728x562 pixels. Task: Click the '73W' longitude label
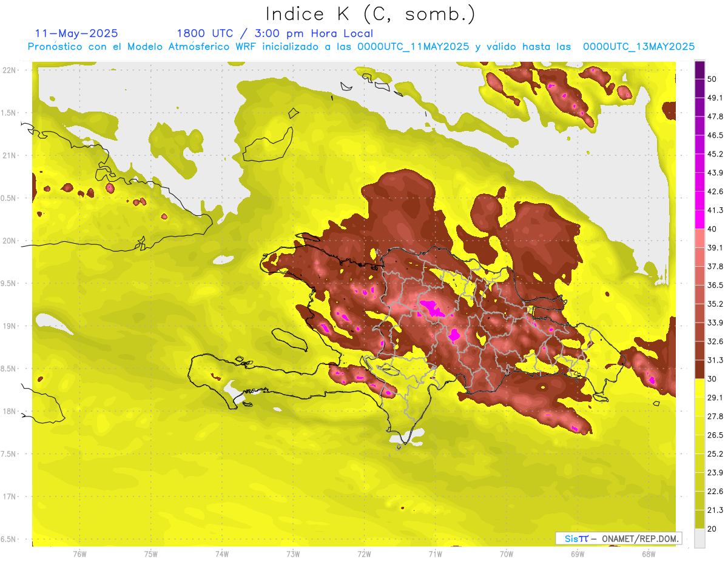pyautogui.click(x=293, y=554)
